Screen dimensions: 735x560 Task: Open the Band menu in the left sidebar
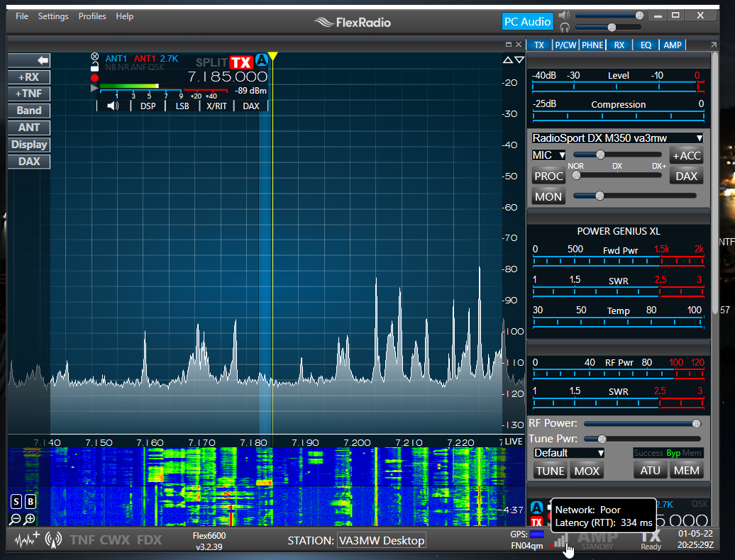[x=29, y=111]
